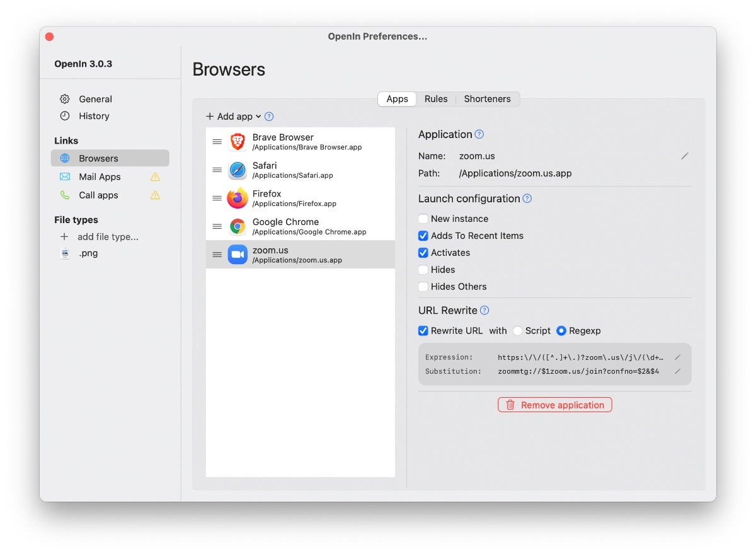This screenshot has width=756, height=554.
Task: Click the zoom.us row drag handle
Action: [217, 255]
